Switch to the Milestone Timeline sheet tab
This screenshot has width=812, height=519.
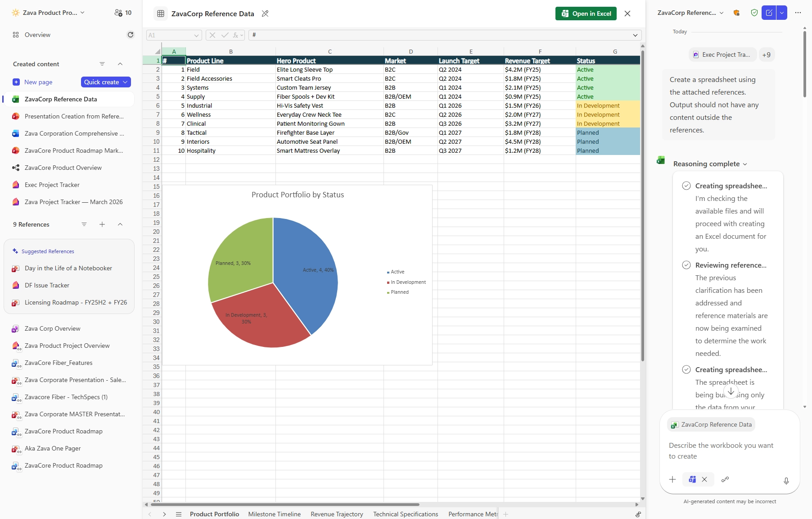(274, 514)
